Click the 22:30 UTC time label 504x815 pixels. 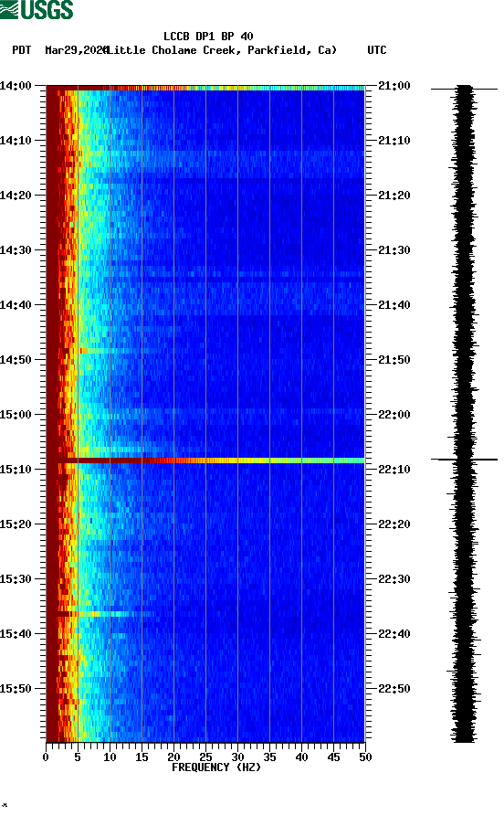[394, 579]
